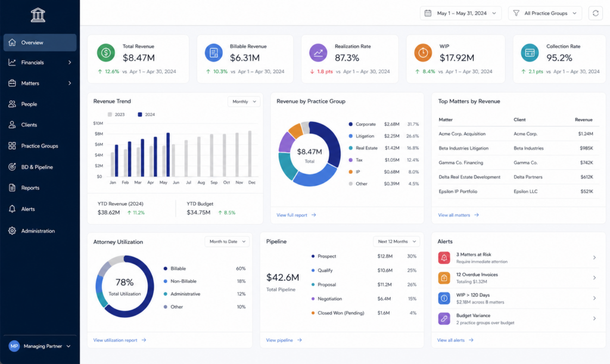Click the View utilization report link

(119, 340)
